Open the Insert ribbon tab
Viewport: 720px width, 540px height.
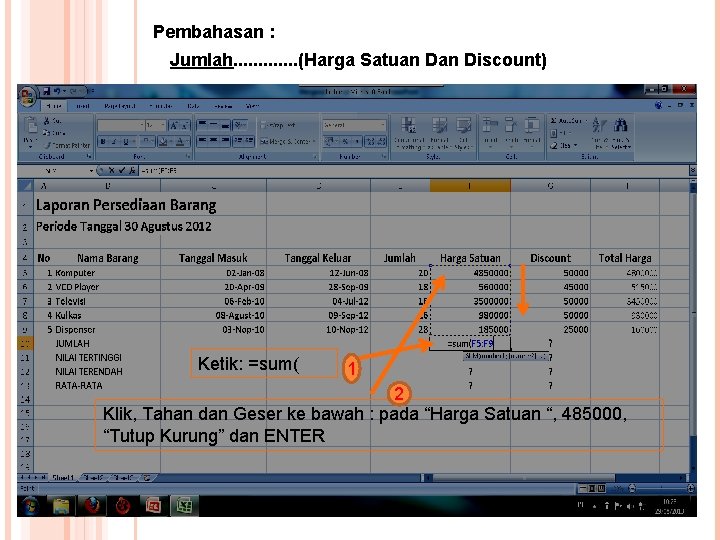pyautogui.click(x=83, y=106)
